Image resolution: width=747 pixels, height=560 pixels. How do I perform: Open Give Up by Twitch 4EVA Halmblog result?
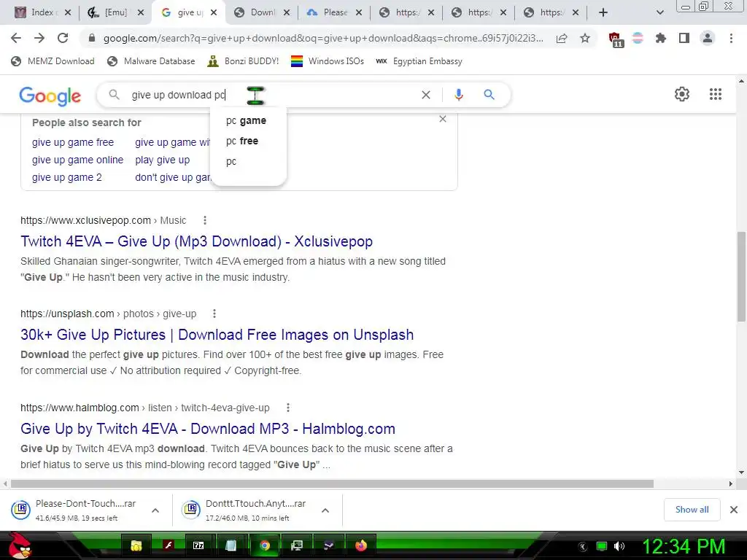(x=208, y=429)
